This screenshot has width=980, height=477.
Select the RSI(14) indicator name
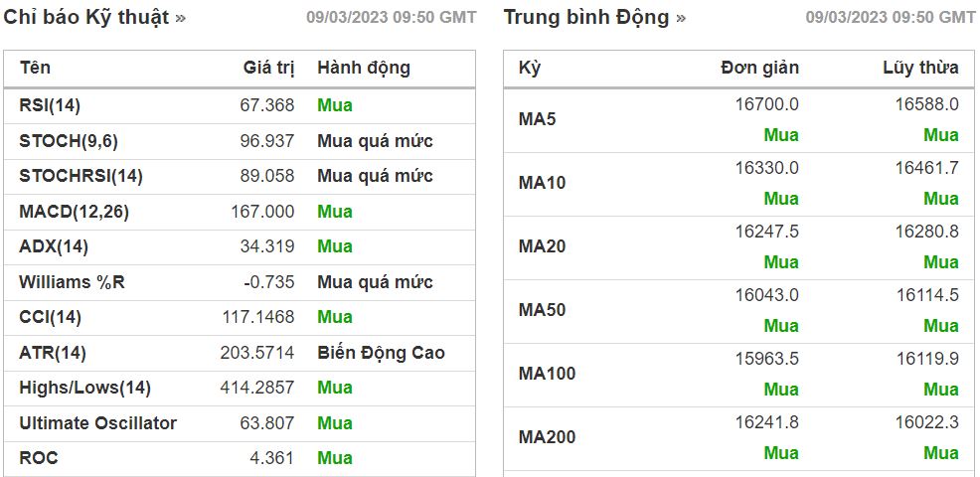point(50,105)
